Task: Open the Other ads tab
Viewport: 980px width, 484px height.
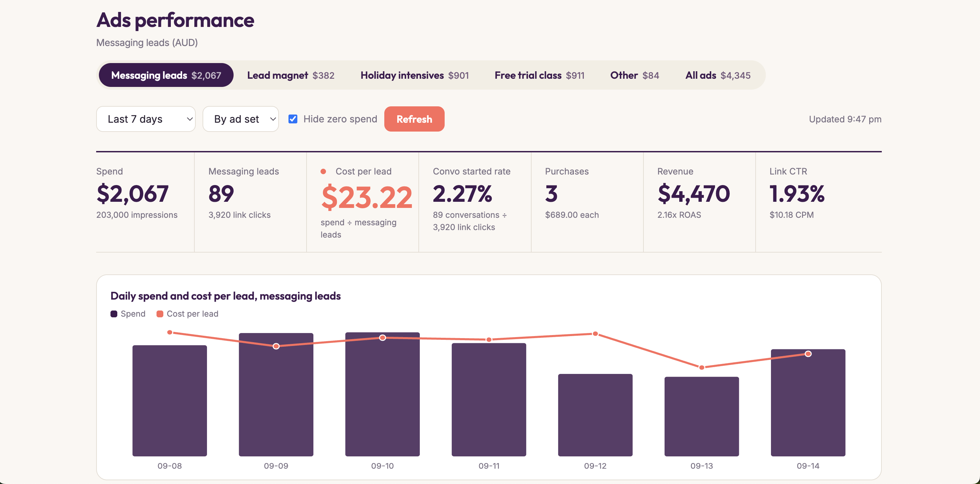Action: click(x=635, y=75)
